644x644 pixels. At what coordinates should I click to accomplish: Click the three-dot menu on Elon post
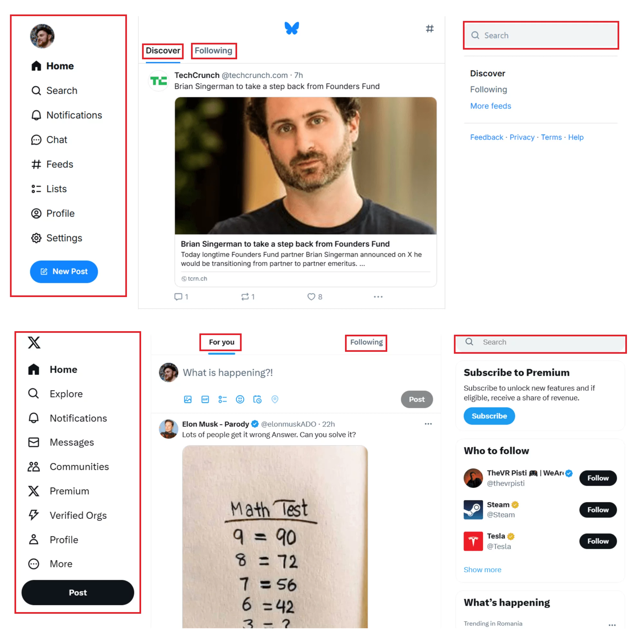pyautogui.click(x=428, y=423)
